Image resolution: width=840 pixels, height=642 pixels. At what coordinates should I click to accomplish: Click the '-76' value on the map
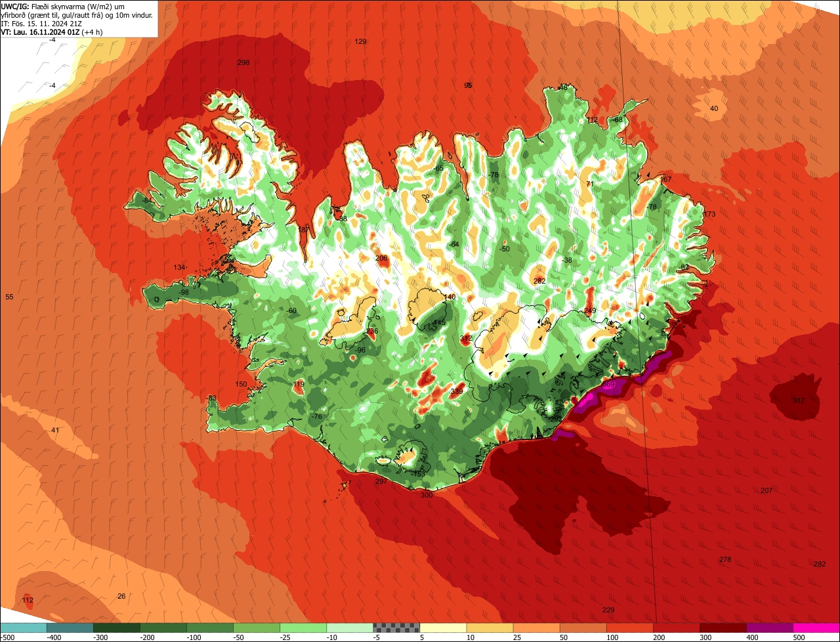click(x=317, y=417)
